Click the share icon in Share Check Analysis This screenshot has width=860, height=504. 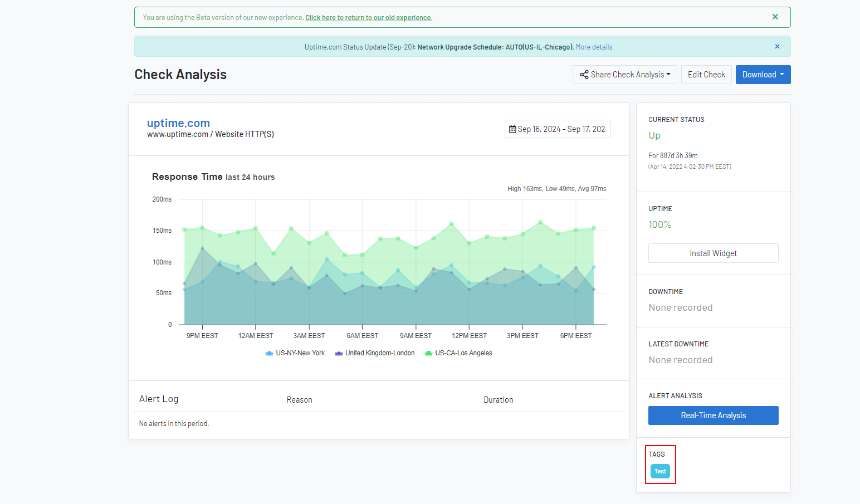(584, 75)
